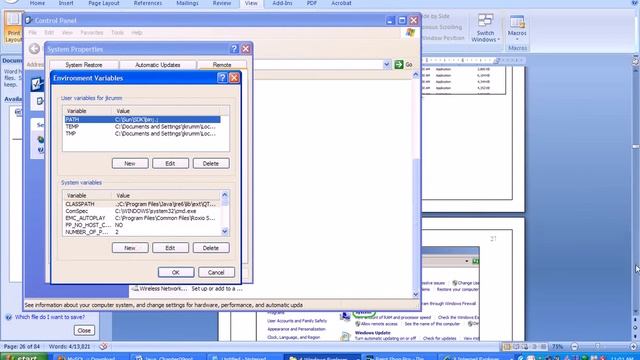Confirm Environment Variables with OK
This screenshot has height=360, width=640.
click(x=176, y=272)
